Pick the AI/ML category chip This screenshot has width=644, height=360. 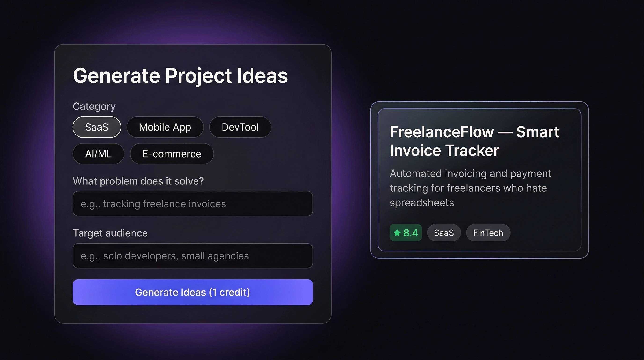[x=98, y=154]
